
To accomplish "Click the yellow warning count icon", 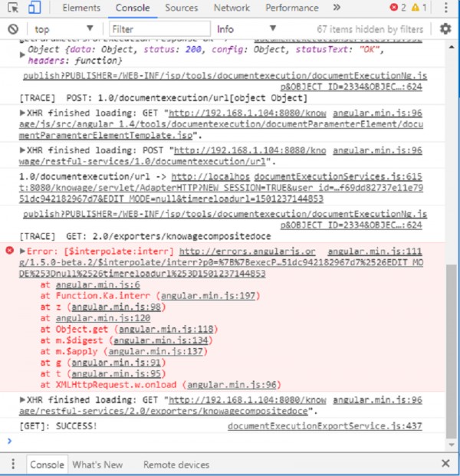I will [x=415, y=8].
